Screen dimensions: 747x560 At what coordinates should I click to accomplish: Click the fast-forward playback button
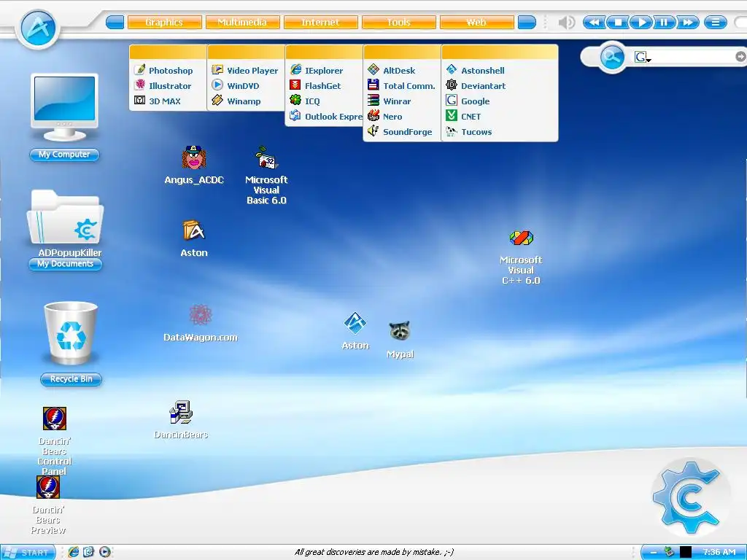click(x=687, y=23)
